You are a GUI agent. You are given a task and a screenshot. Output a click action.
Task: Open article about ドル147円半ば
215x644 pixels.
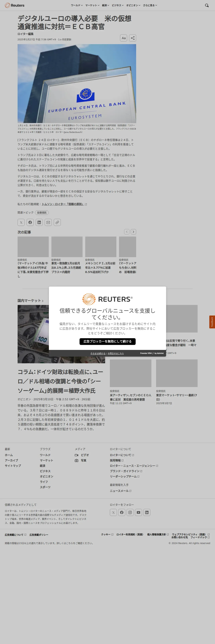click(x=33, y=270)
